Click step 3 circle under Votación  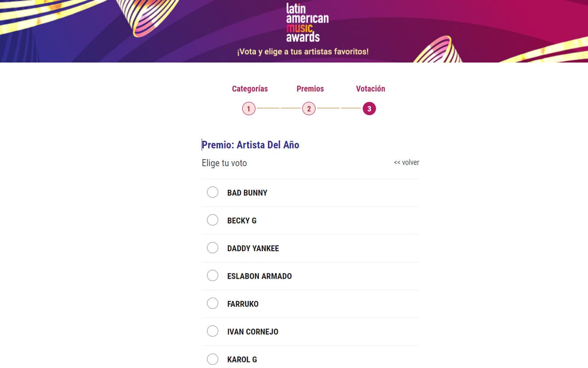coord(369,109)
